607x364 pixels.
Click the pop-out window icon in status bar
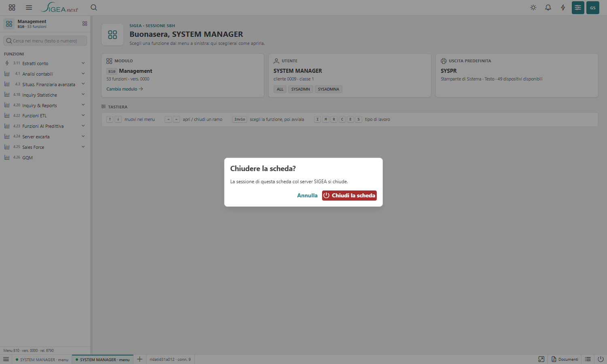[x=541, y=359]
